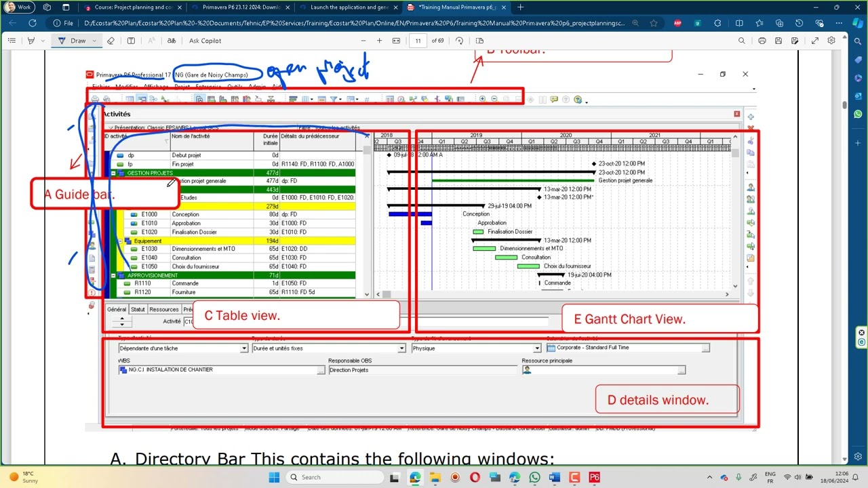Open the Highlight color dropdown arrow
Viewport: 868px width, 488px height.
43,41
